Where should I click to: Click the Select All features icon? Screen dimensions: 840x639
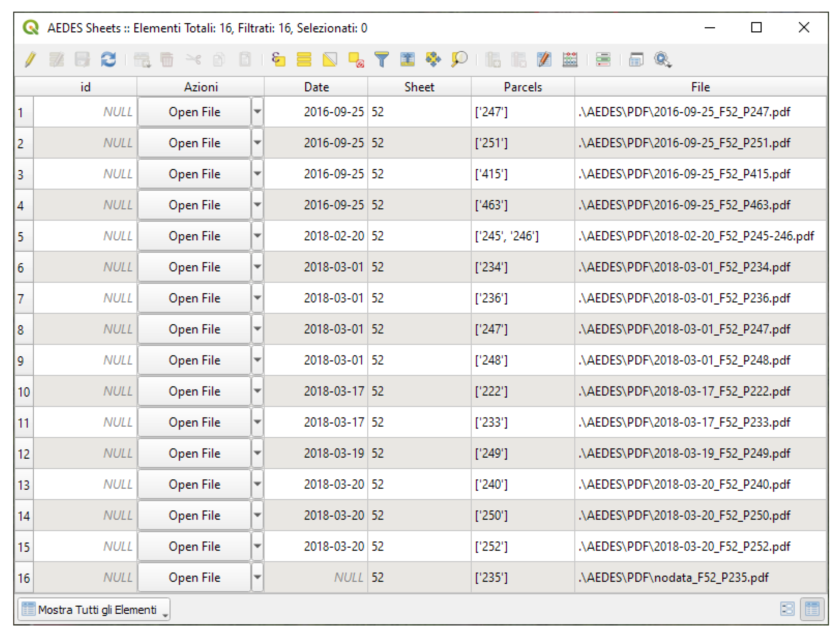[x=304, y=60]
